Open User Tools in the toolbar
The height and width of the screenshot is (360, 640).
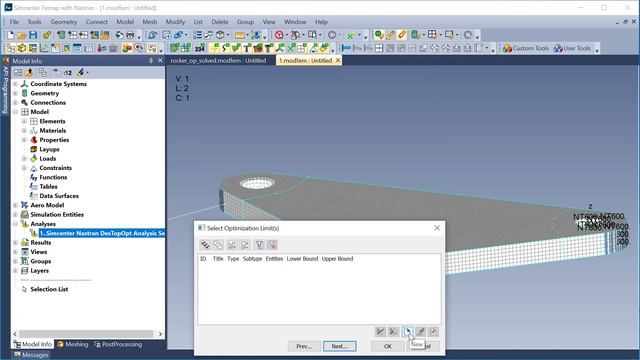click(573, 48)
